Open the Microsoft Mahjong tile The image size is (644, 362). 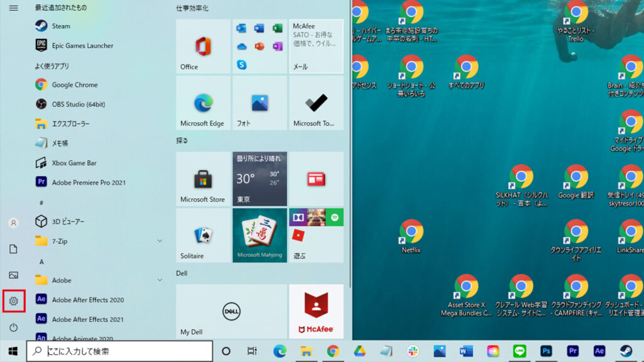tap(260, 236)
